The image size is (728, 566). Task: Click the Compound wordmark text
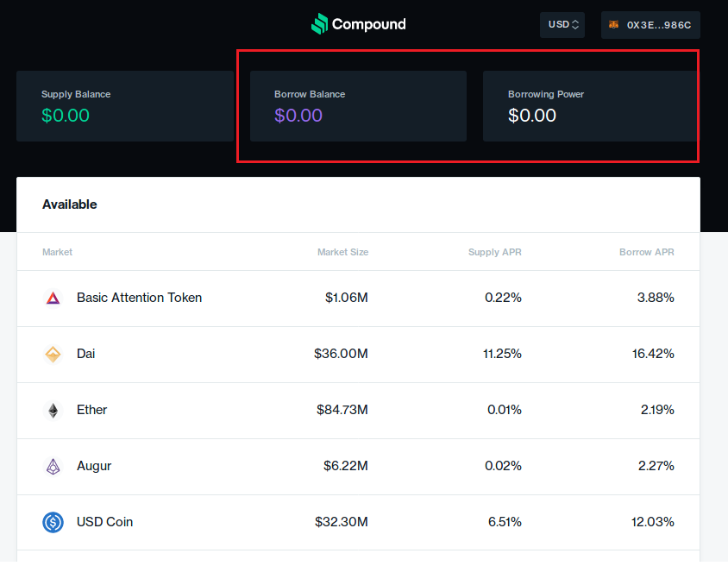(x=368, y=24)
